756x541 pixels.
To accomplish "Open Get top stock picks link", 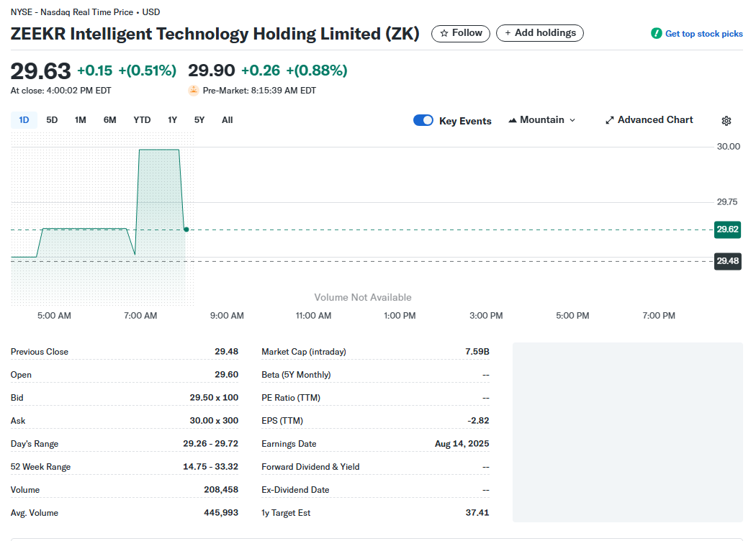I will (704, 34).
